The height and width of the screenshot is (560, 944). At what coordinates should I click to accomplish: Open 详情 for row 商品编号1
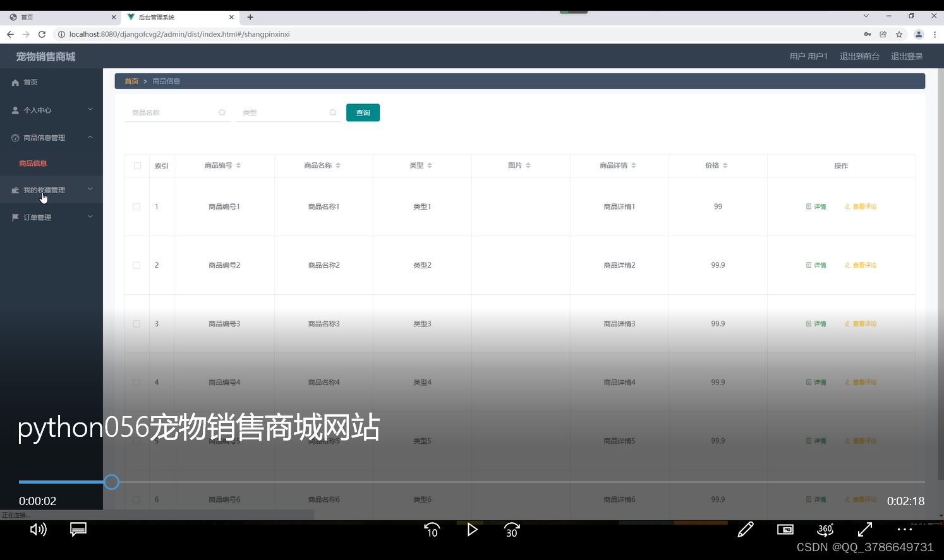pos(816,206)
